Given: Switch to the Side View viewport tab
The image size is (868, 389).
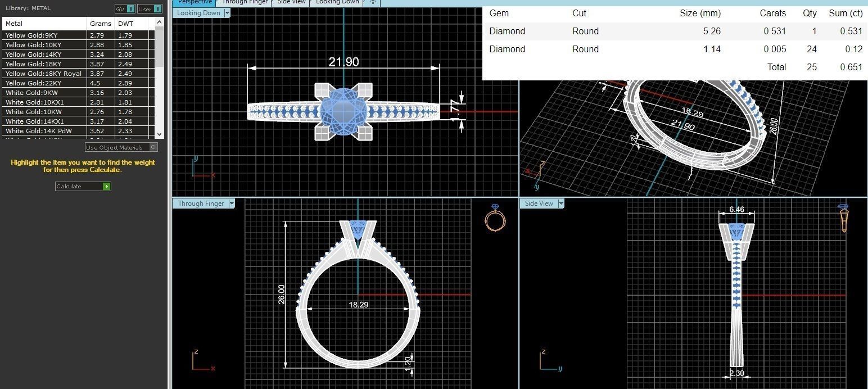Looking at the screenshot, I should [292, 2].
